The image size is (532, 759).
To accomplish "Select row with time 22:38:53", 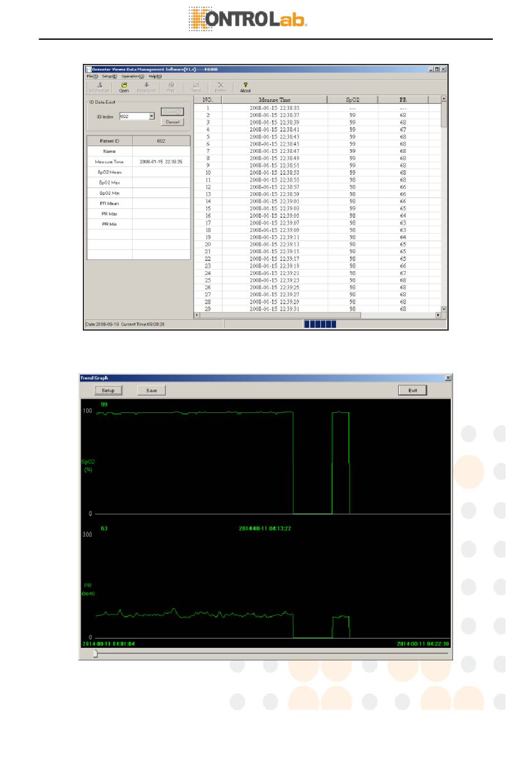I will click(317, 173).
